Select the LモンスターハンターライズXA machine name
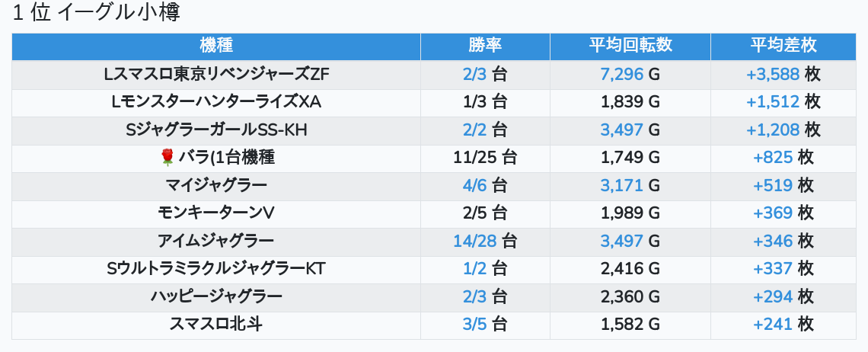Image resolution: width=868 pixels, height=352 pixels. click(x=216, y=102)
